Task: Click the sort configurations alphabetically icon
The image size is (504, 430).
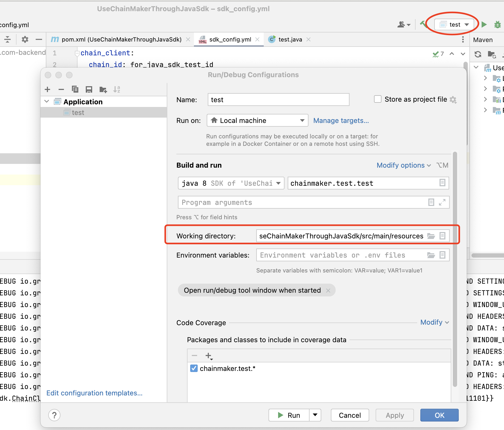Action: (x=117, y=89)
